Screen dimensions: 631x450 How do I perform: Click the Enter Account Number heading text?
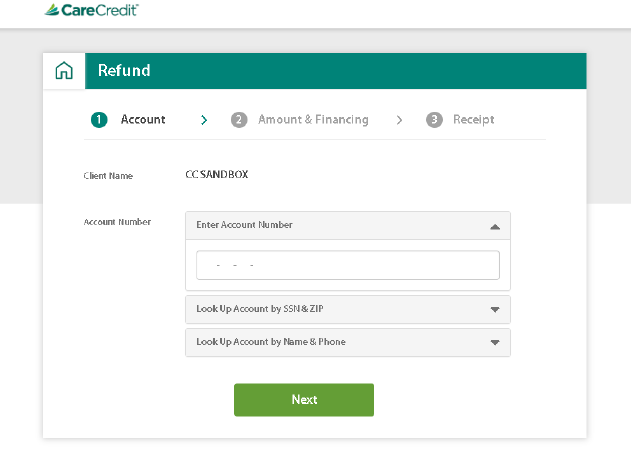coord(244,225)
